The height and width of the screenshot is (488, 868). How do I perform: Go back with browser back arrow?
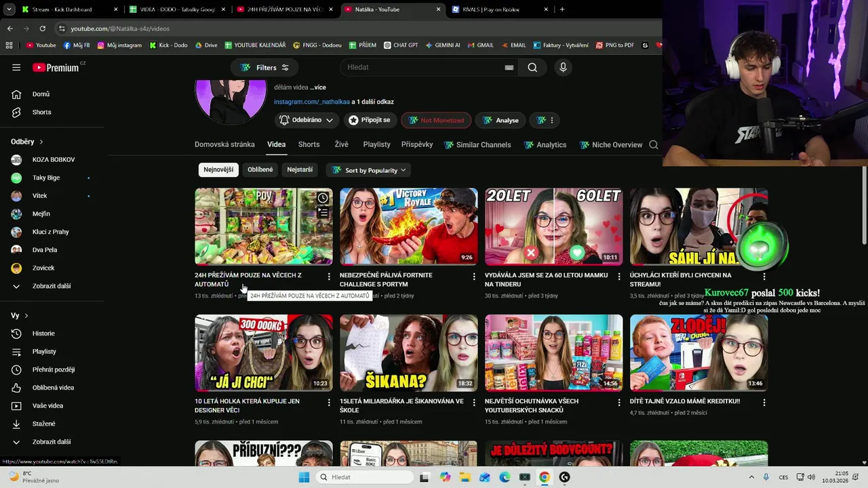pos(9,28)
